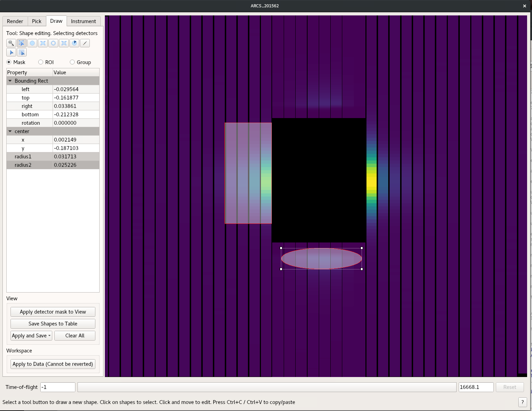Choose the draw rectangle tool
Viewport: 532px width, 411px height.
[43, 43]
